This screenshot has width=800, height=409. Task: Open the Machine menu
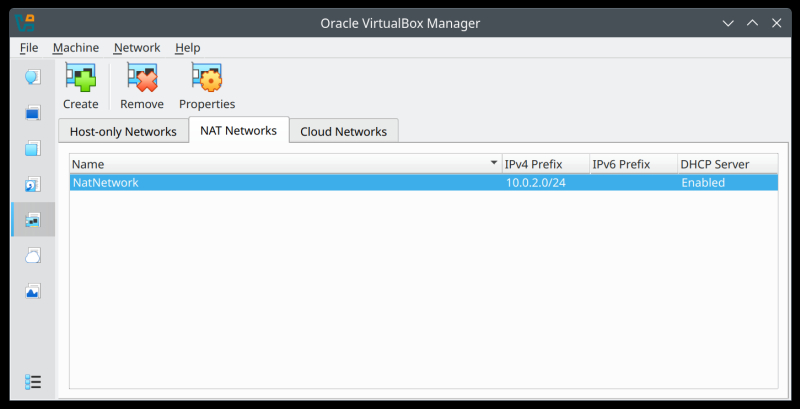[76, 48]
